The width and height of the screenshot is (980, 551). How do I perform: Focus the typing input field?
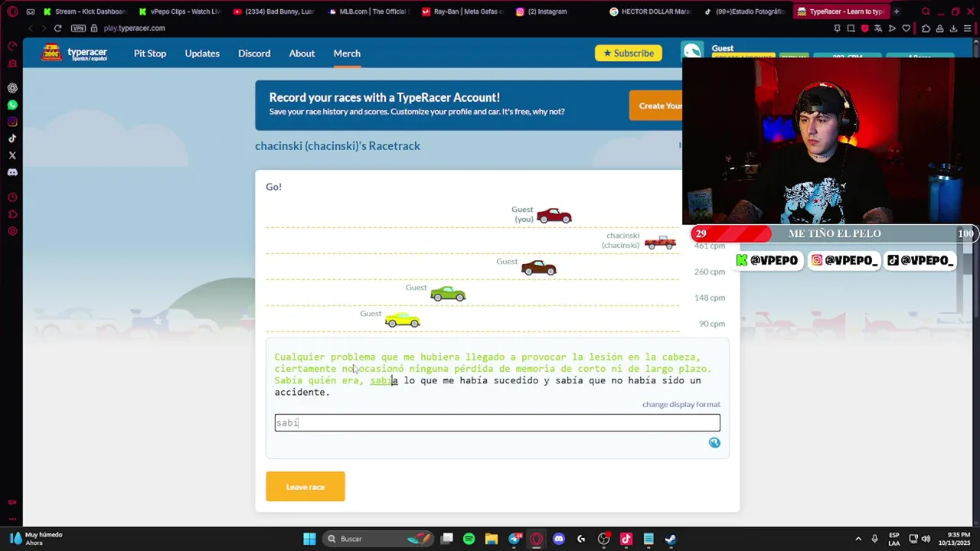click(498, 422)
